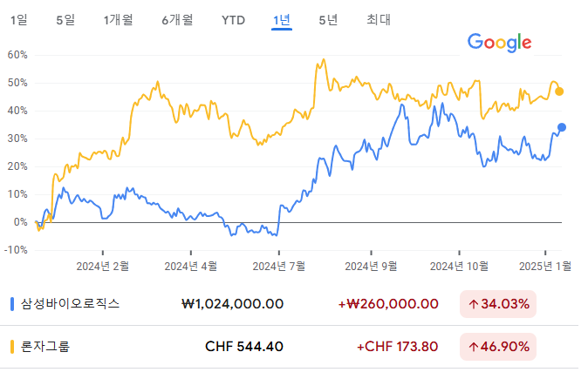Click the yellow endpoint dot of 론자그룹 line
The image size is (588, 379).
559,91
